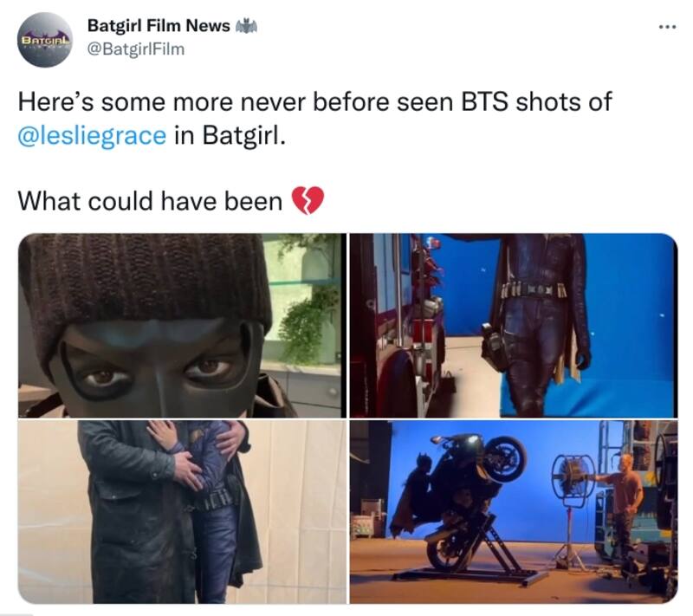Viewport: 693px width, 616px height.
Task: Click the large fan in the motorcycle photo
Action: [573, 481]
